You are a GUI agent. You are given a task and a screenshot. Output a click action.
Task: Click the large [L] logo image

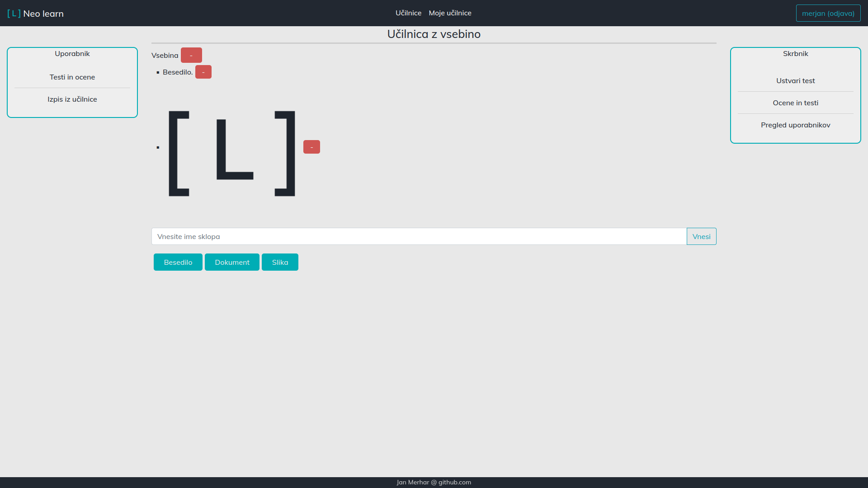coord(232,154)
